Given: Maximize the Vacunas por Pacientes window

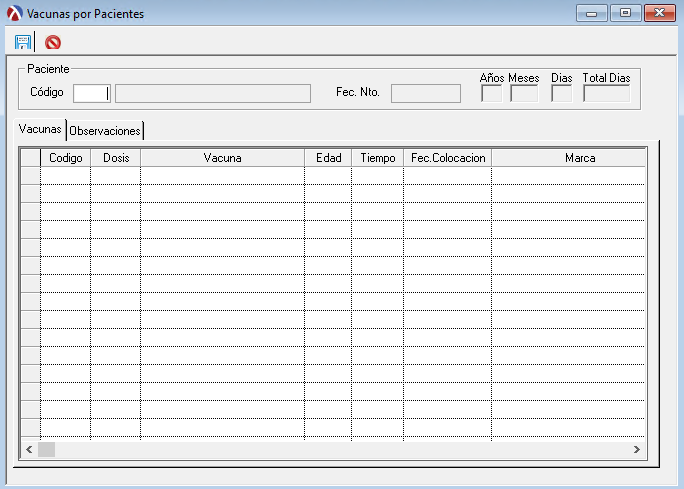Looking at the screenshot, I should 626,14.
